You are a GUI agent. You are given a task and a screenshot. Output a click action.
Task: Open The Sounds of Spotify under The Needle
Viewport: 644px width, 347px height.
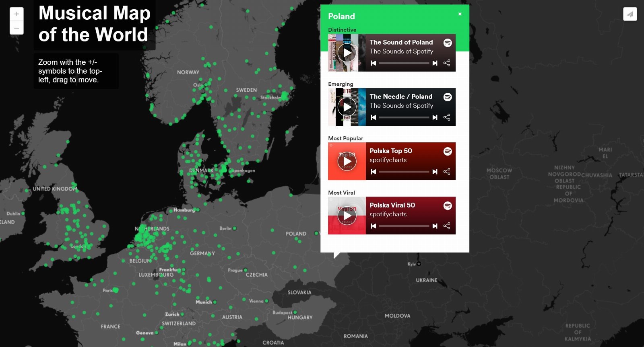(401, 106)
